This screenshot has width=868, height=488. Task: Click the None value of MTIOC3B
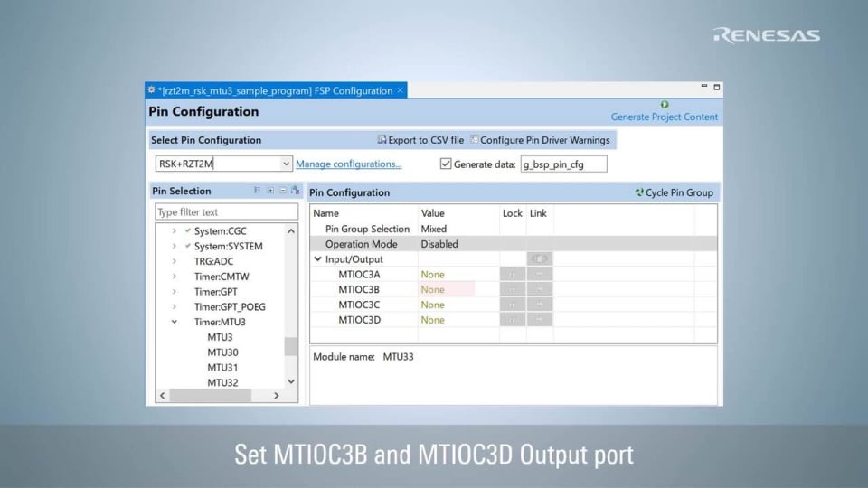click(x=432, y=289)
